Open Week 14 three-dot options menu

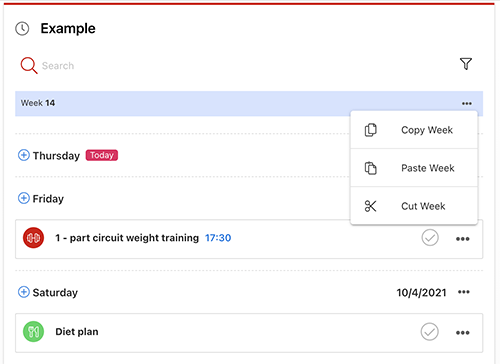[467, 103]
